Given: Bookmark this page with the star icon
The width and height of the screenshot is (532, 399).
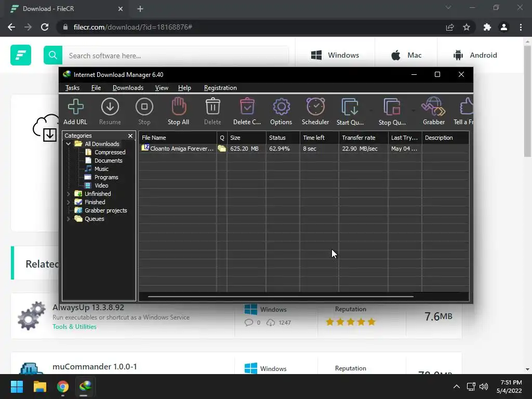Looking at the screenshot, I should (467, 27).
